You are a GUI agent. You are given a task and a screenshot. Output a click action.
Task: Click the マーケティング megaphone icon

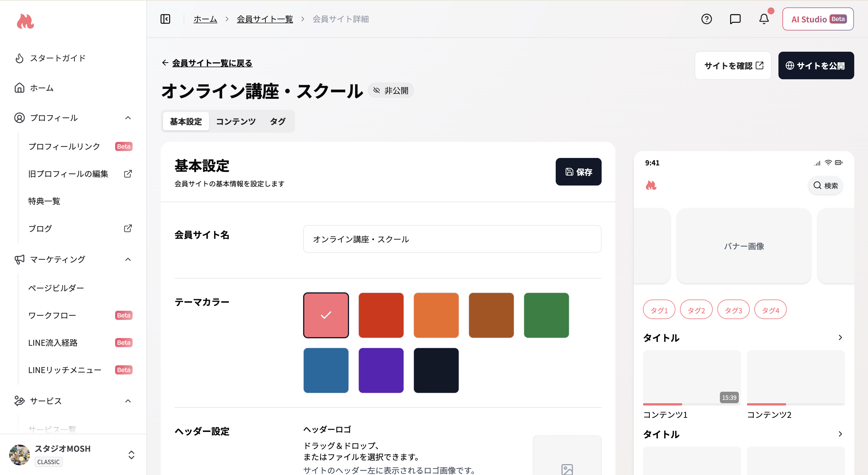20,259
